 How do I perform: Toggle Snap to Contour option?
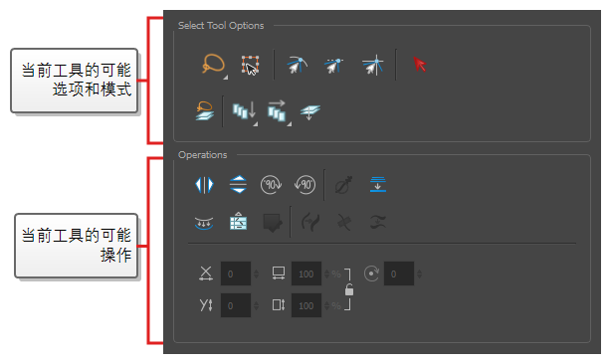pyautogui.click(x=297, y=65)
